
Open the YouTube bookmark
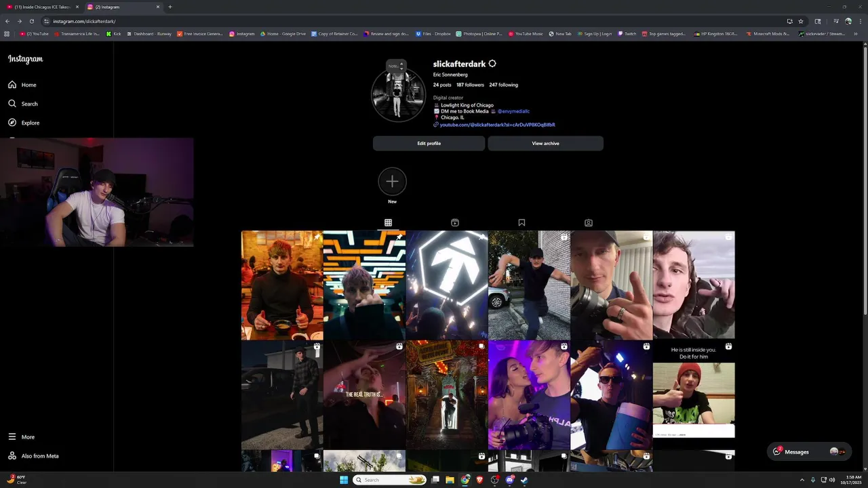(34, 33)
